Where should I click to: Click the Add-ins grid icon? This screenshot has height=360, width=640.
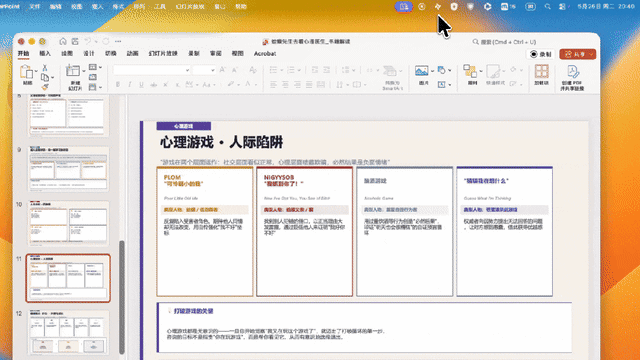click(542, 71)
